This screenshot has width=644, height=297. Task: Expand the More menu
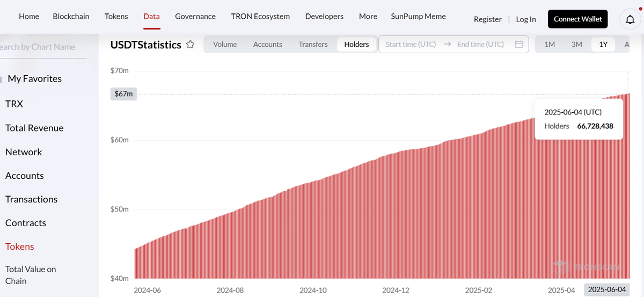[368, 16]
